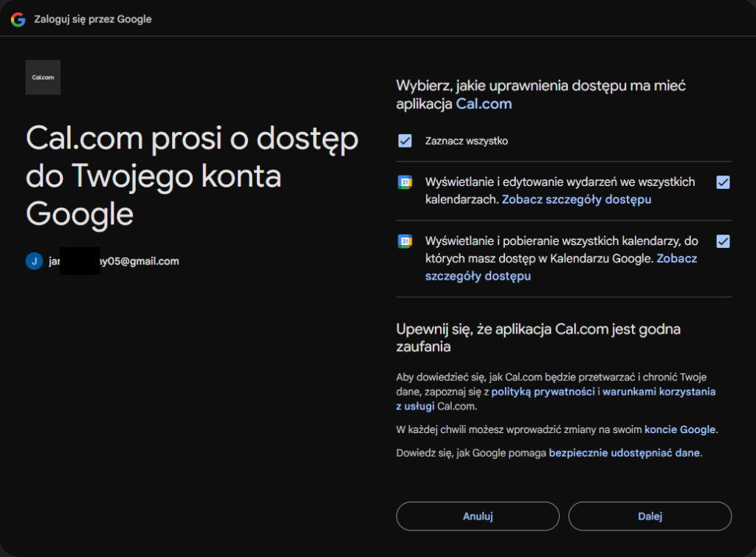Click the Google Calendar icon beside calendar download permission

coord(405,241)
